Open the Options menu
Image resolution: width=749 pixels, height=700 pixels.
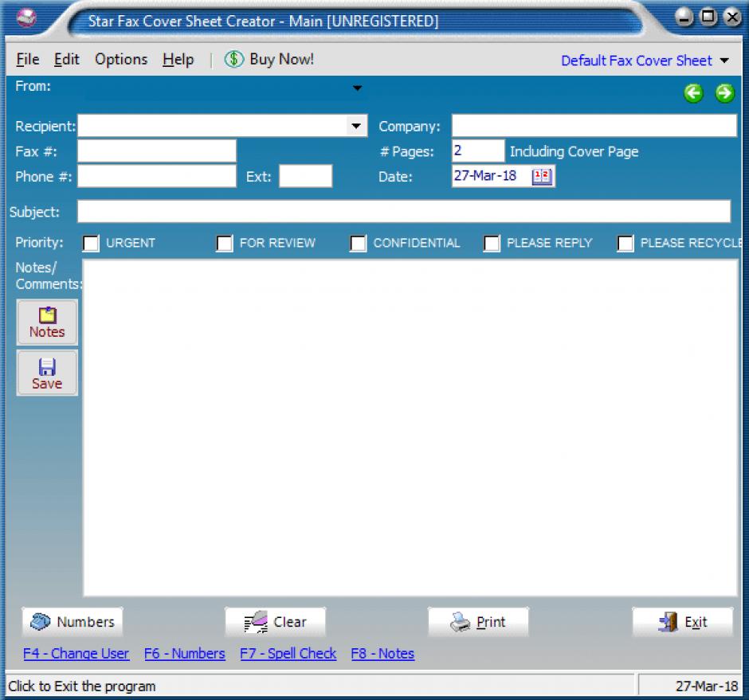point(121,59)
